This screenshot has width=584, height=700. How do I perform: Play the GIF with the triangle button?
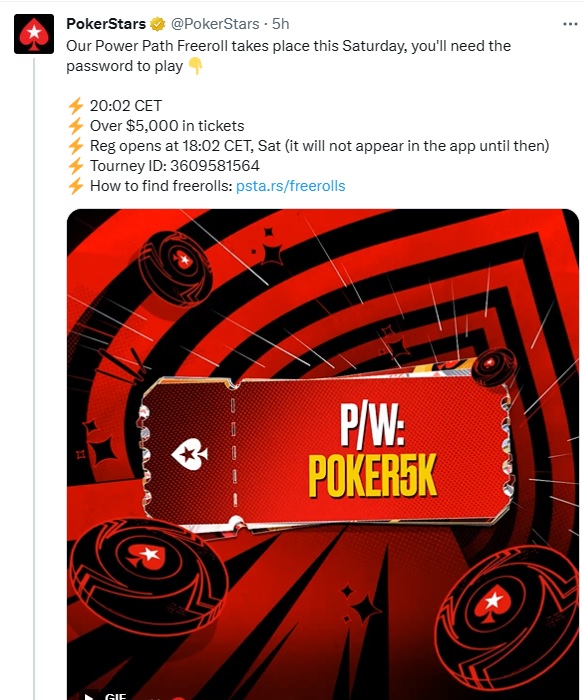pos(88,696)
